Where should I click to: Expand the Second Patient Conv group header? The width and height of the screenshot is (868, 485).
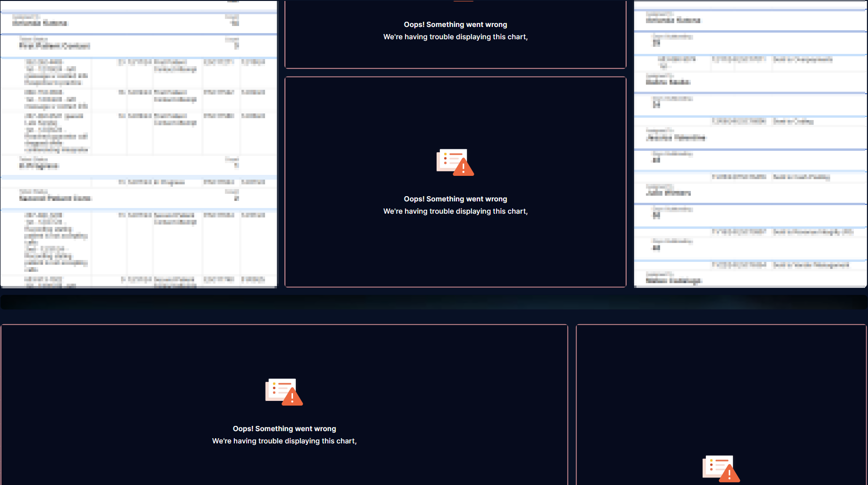[x=55, y=198]
